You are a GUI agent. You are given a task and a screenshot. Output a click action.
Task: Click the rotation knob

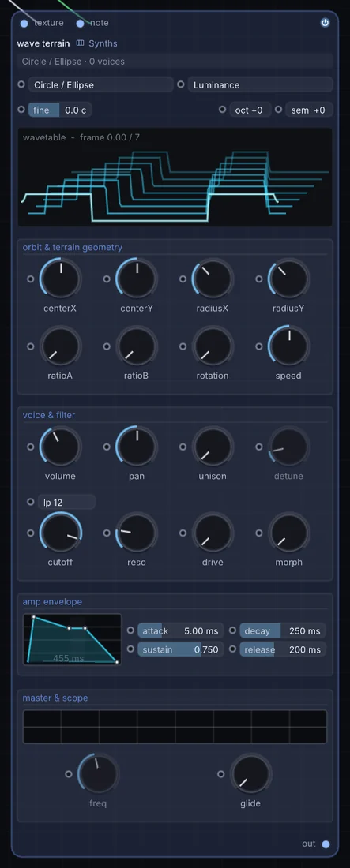(213, 346)
